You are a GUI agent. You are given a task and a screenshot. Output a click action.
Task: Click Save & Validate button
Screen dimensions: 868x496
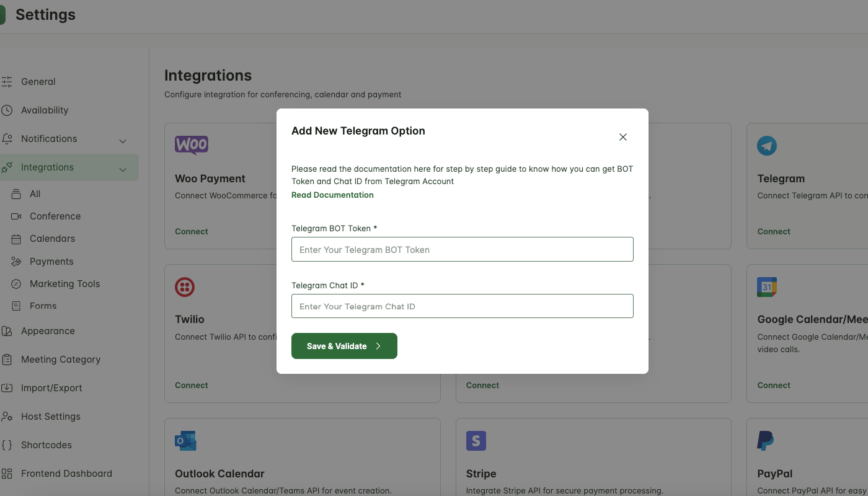pos(344,346)
